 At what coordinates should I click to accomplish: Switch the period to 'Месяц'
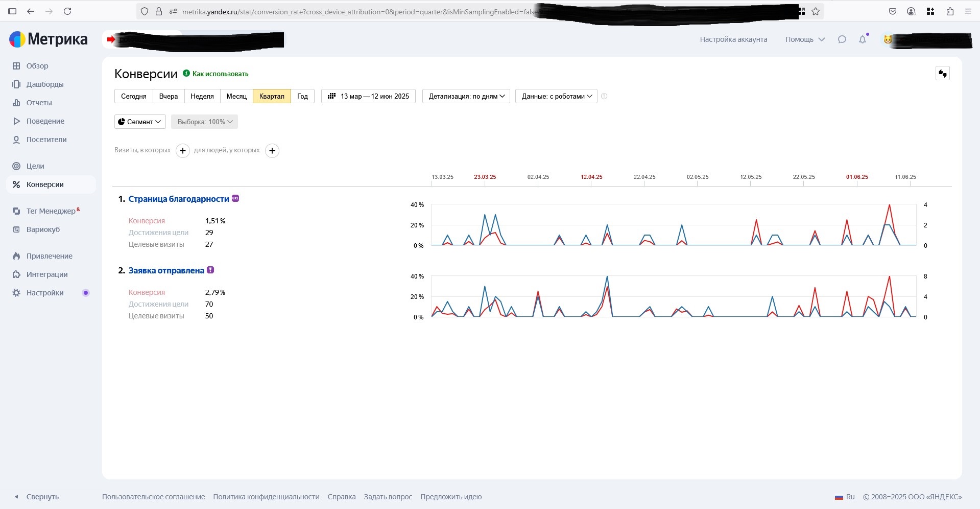coord(236,96)
